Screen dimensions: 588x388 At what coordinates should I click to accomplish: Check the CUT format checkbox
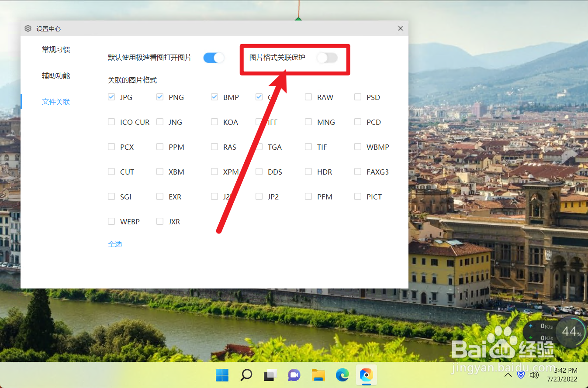click(111, 172)
